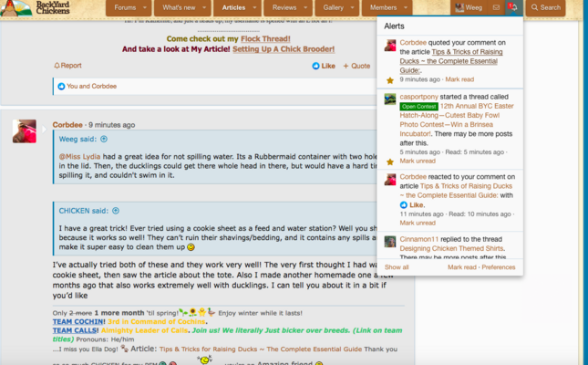Expand the Articles dropdown arrow
Image resolution: width=588 pixels, height=365 pixels.
(x=255, y=7)
